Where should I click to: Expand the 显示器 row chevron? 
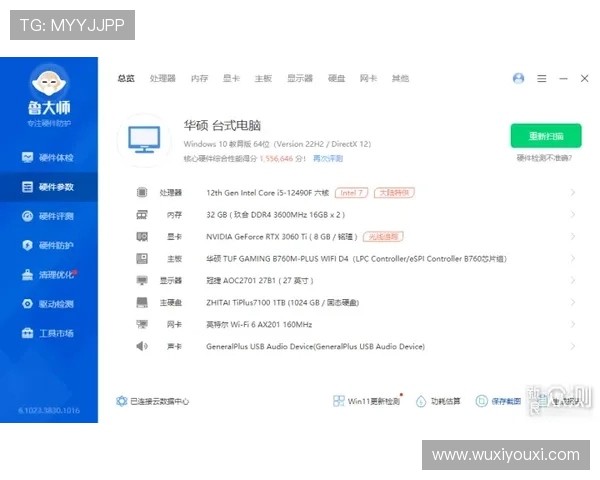[572, 281]
